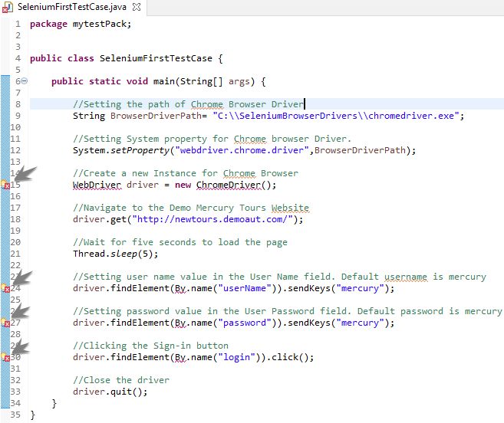The height and width of the screenshot is (423, 504).
Task: Click the closing brace on line 35
Action: click(32, 415)
